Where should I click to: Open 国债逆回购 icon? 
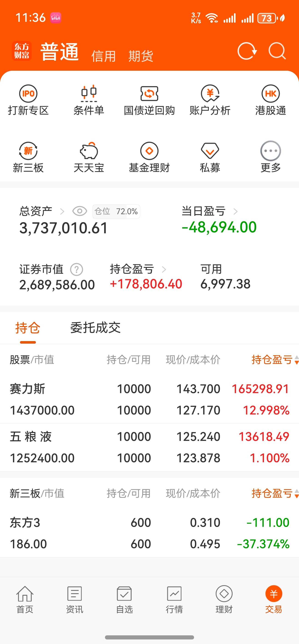tap(149, 94)
